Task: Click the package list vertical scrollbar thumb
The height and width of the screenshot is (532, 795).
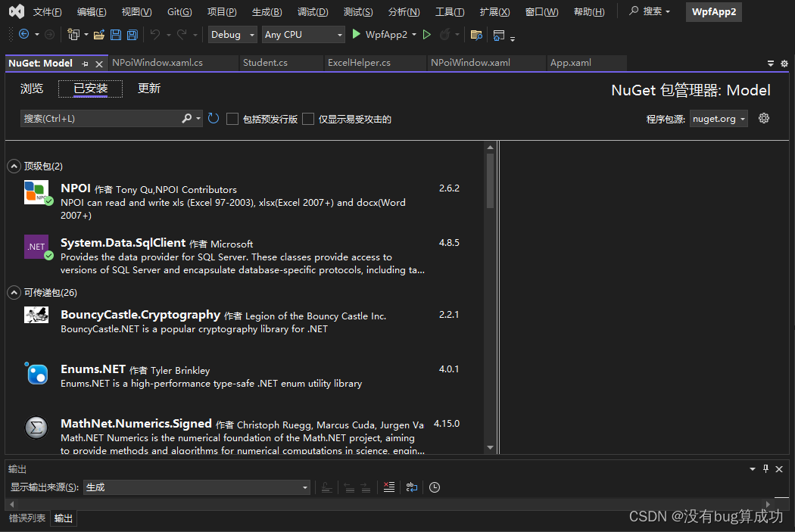Action: (490, 180)
